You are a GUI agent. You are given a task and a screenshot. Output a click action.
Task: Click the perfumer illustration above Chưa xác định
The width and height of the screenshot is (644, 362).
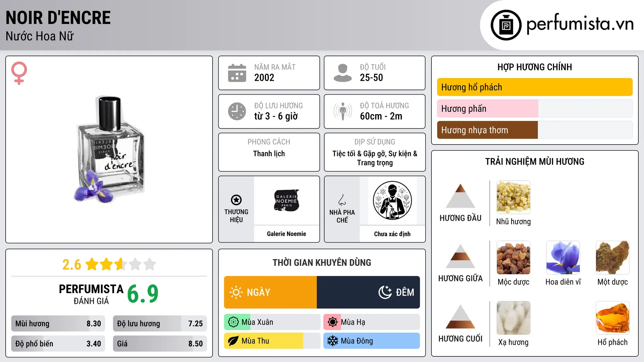(392, 200)
